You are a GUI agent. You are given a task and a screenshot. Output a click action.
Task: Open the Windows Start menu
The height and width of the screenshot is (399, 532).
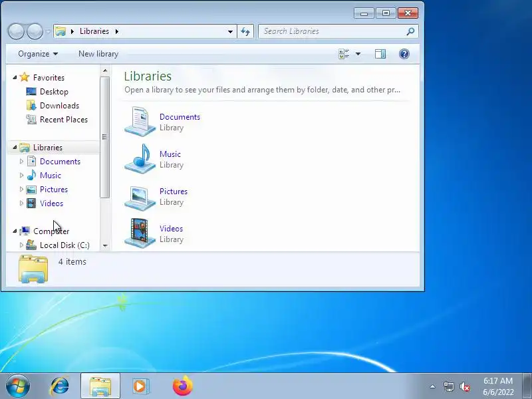point(17,386)
